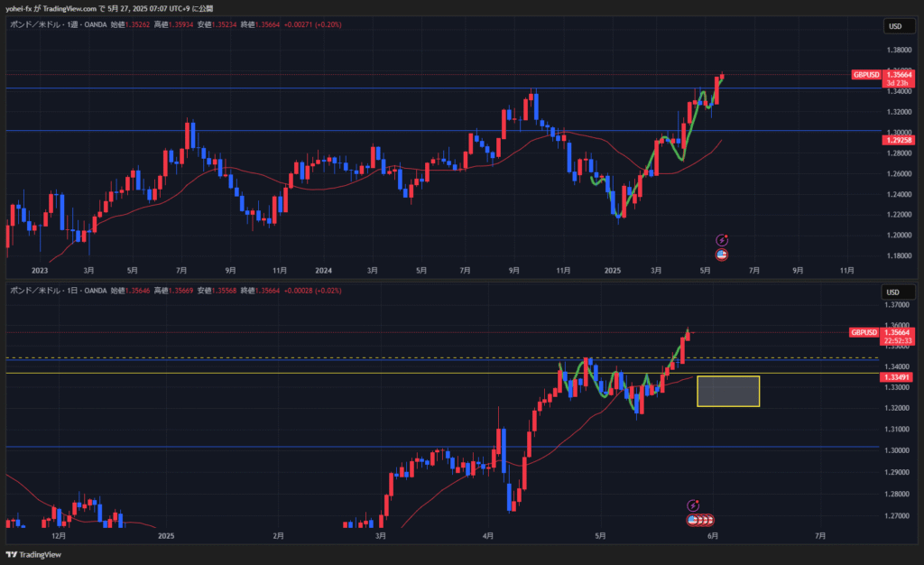
Task: Click the US flag event icon on weekly chart
Action: tap(721, 255)
